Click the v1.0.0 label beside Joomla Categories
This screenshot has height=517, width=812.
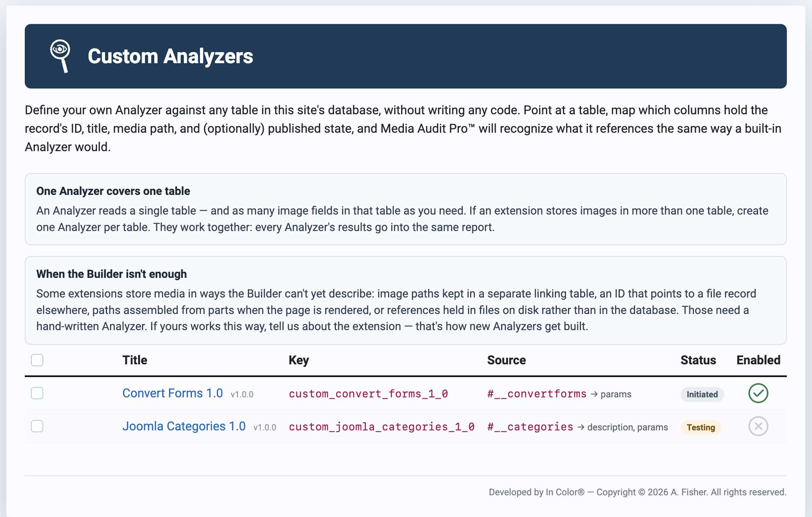coord(265,427)
